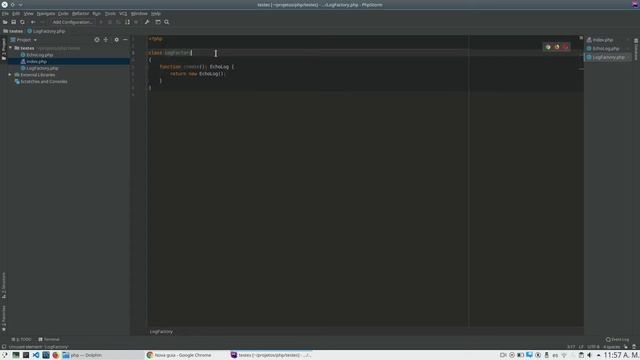Click the 11:57 A.M. taskbar clock
The width and height of the screenshot is (640, 360).
[x=621, y=355]
